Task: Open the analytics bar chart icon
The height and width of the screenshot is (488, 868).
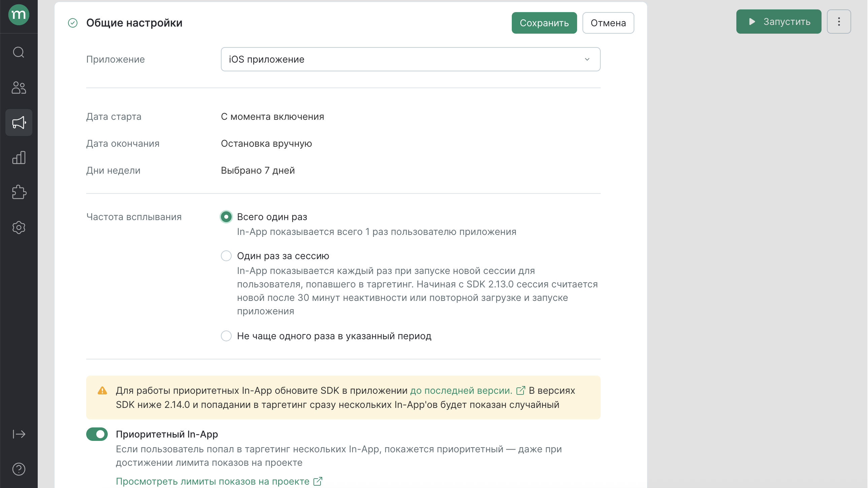Action: pos(19,158)
